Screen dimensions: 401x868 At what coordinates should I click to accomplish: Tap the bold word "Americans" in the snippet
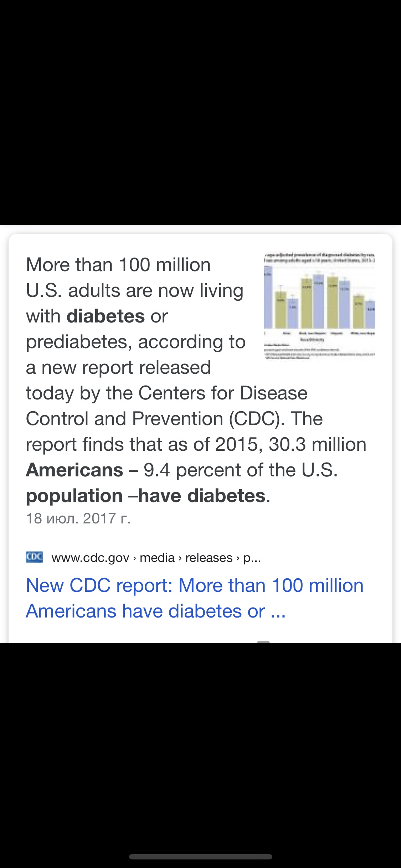pyautogui.click(x=74, y=470)
